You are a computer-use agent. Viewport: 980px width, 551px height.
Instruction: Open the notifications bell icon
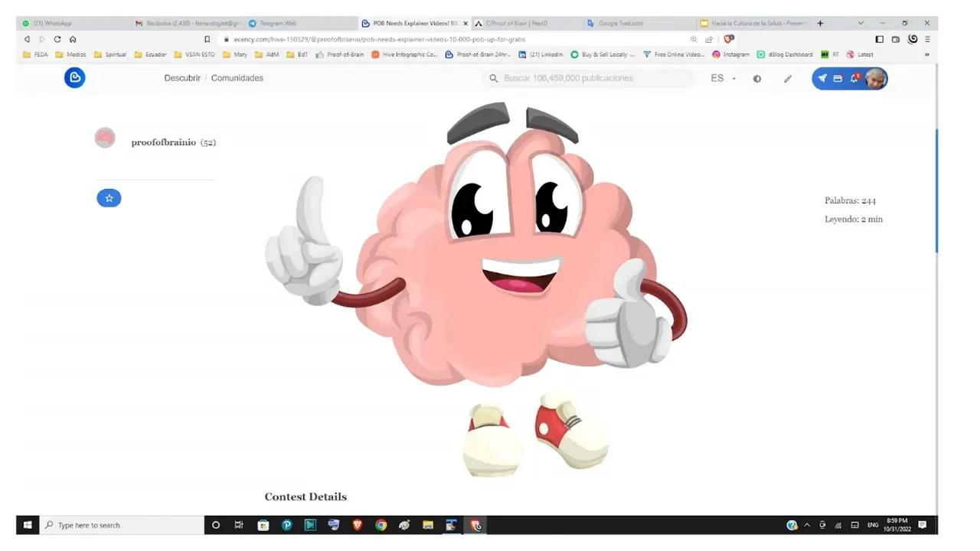point(854,78)
